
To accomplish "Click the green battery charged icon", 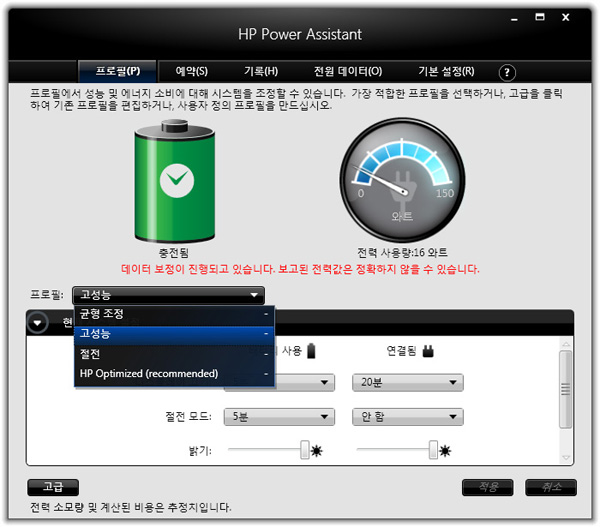I will [174, 181].
